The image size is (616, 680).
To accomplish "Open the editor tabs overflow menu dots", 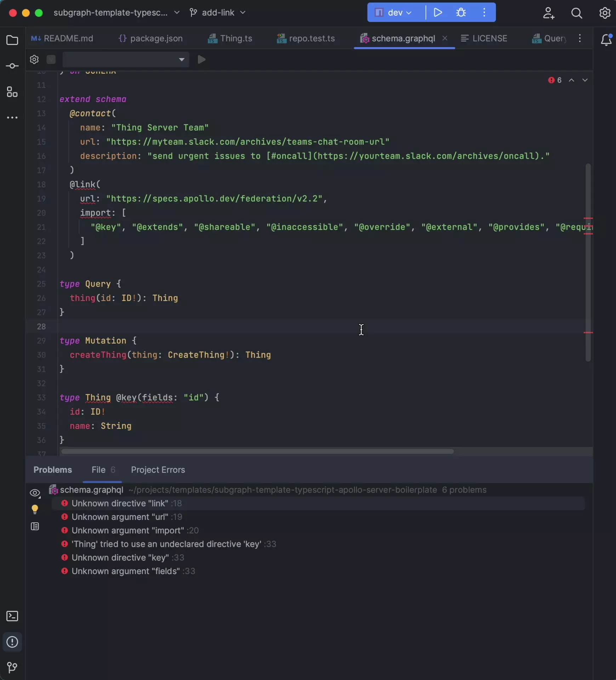I will (x=580, y=38).
